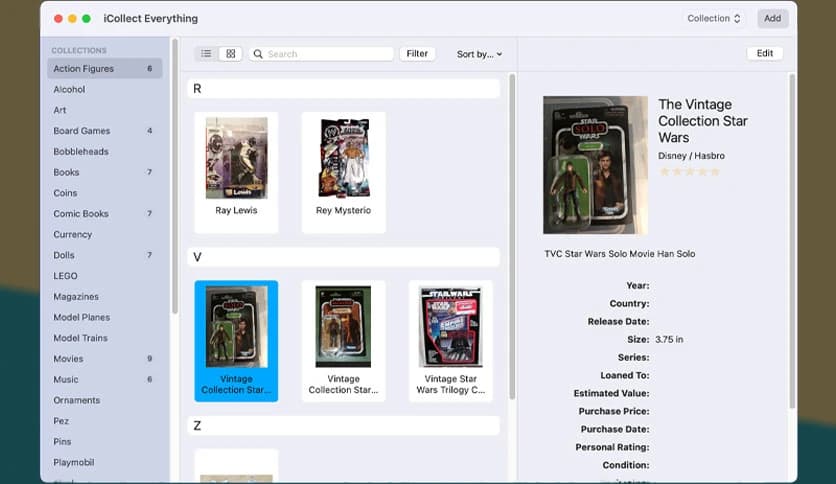Click the Edit button

pos(765,53)
